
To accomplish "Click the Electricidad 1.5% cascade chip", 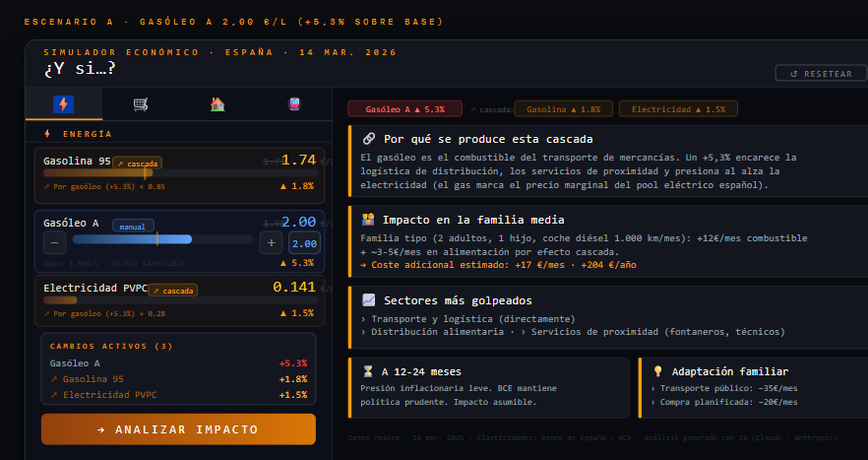I will (x=678, y=109).
